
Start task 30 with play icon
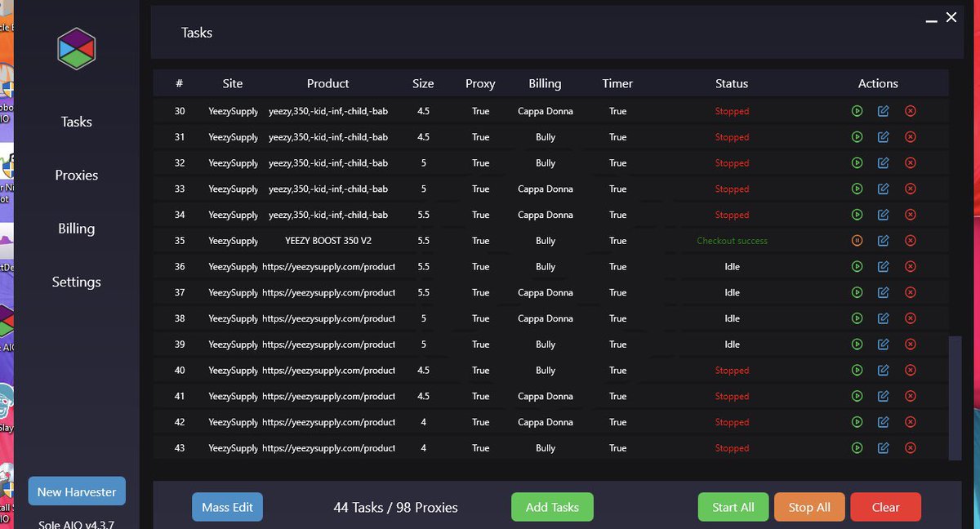pos(857,111)
